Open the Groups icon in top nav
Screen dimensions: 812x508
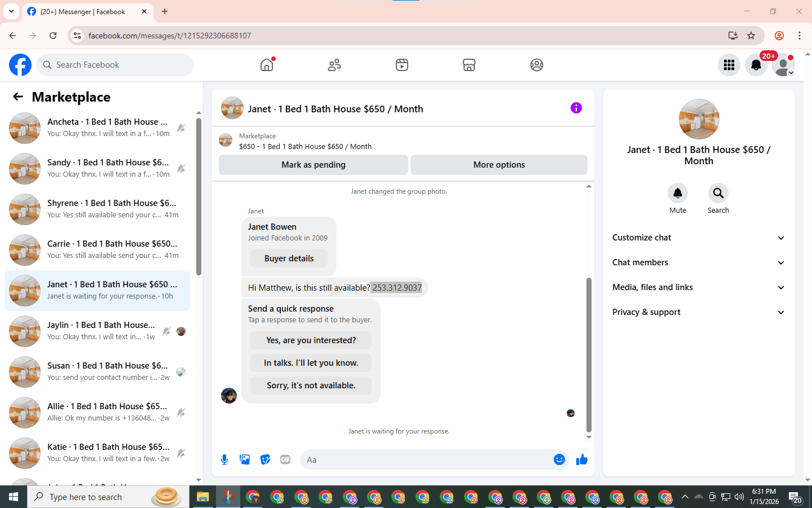[x=537, y=65]
